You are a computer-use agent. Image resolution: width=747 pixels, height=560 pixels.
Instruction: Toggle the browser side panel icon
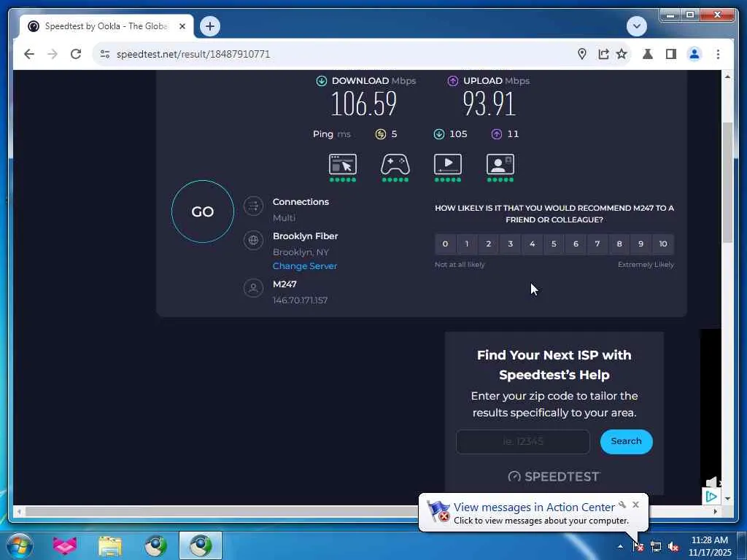point(671,54)
